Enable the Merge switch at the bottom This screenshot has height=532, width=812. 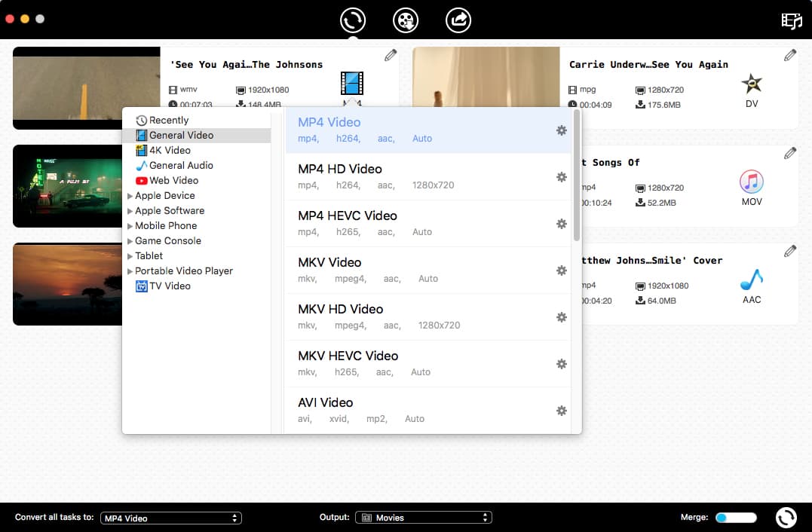click(x=735, y=518)
